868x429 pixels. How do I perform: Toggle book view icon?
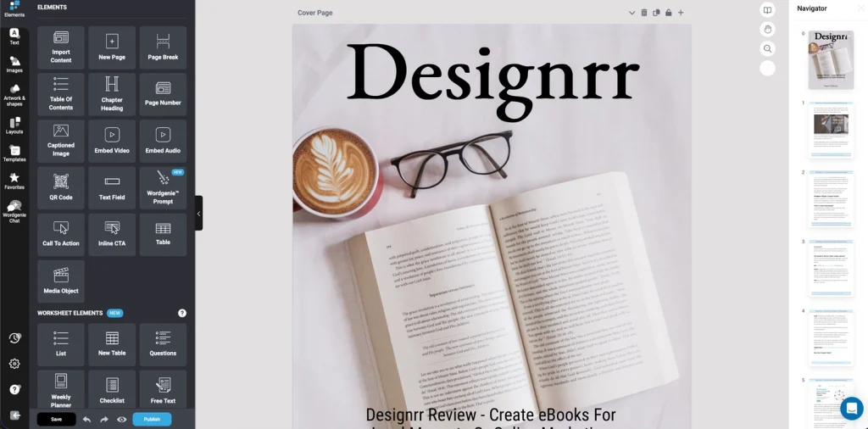pos(767,10)
